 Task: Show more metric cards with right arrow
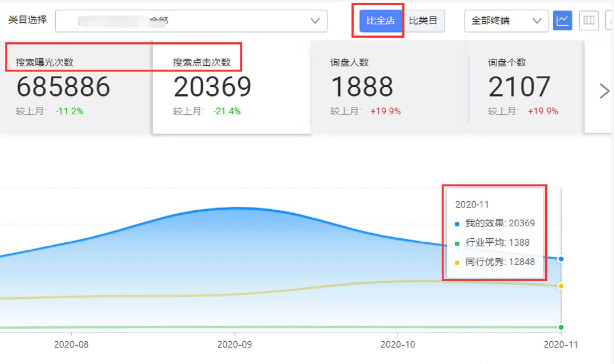[x=604, y=91]
